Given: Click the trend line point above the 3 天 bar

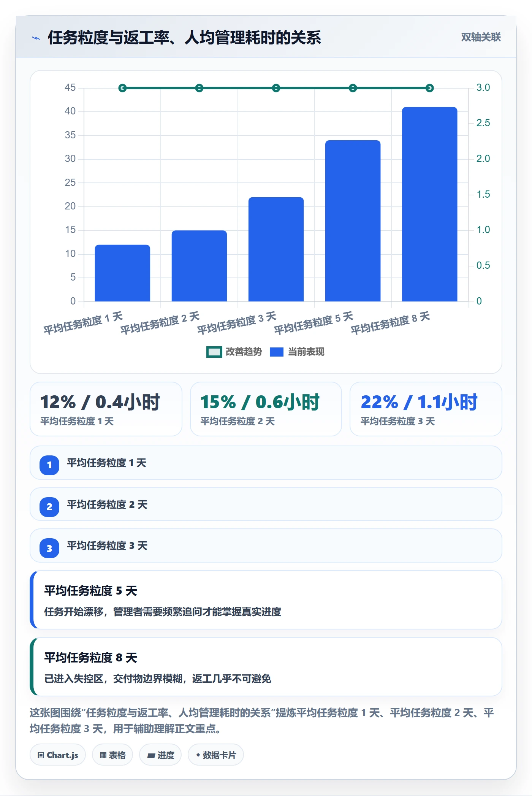Looking at the screenshot, I should [276, 88].
